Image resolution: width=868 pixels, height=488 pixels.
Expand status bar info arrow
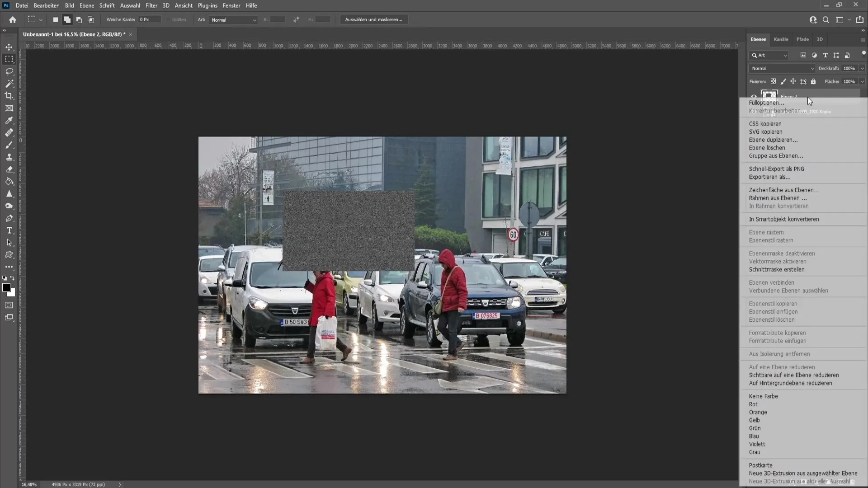(120, 484)
